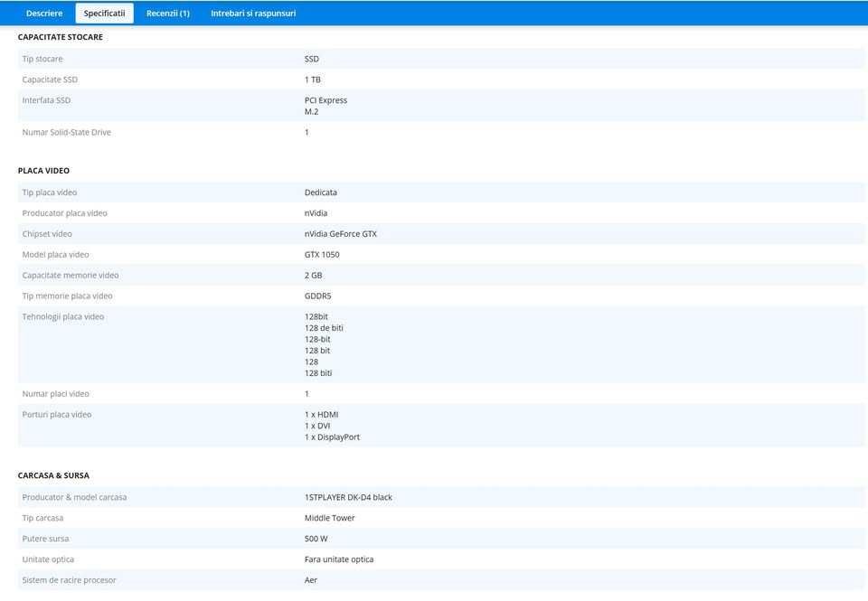
Task: Click the nVidia GeForce GTX value
Action: 341,234
